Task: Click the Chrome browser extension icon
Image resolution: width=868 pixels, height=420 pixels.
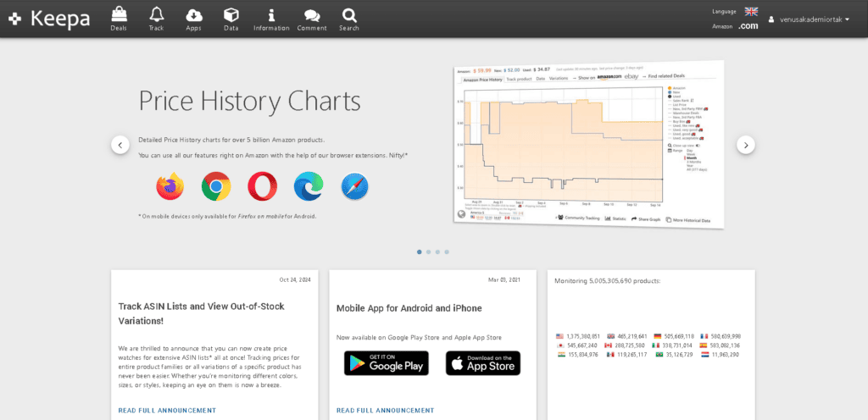Action: (x=216, y=186)
